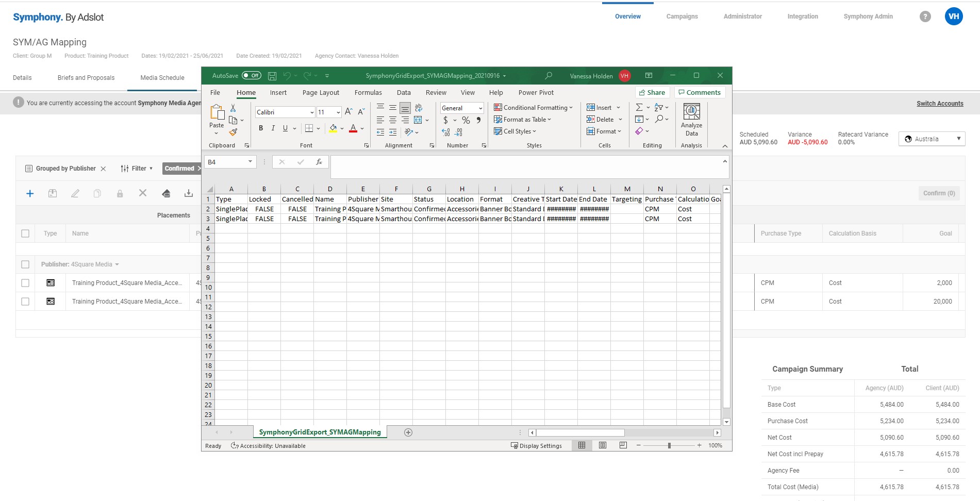Open the font size 11 dropdown
Viewport: 980px width, 501px height.
click(x=338, y=112)
